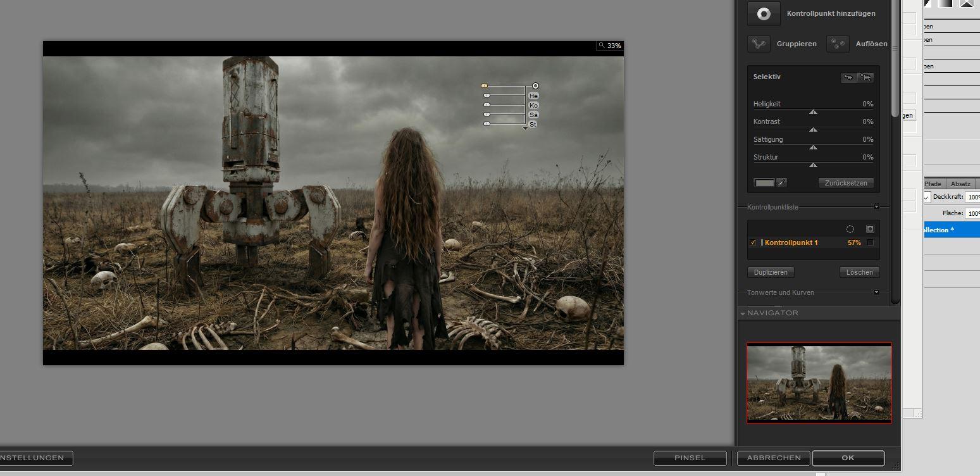Click the Sä label on the image control point
This screenshot has width=980, height=476.
coord(533,115)
